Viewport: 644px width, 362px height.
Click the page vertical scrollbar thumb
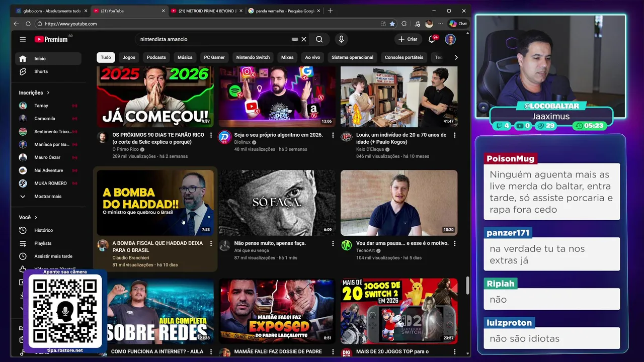tap(468, 285)
